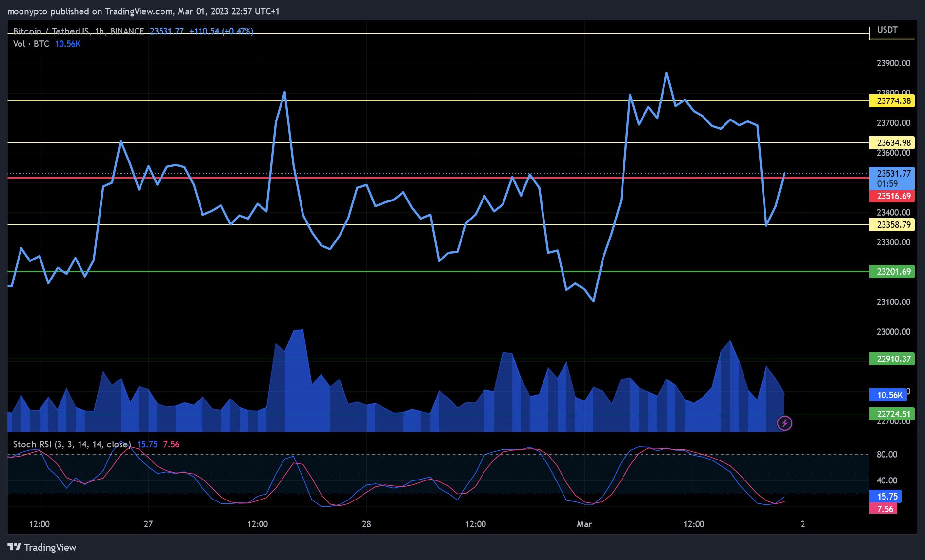Click the +110.54 (+0.47%) change value
The width and height of the screenshot is (925, 560).
click(x=221, y=31)
